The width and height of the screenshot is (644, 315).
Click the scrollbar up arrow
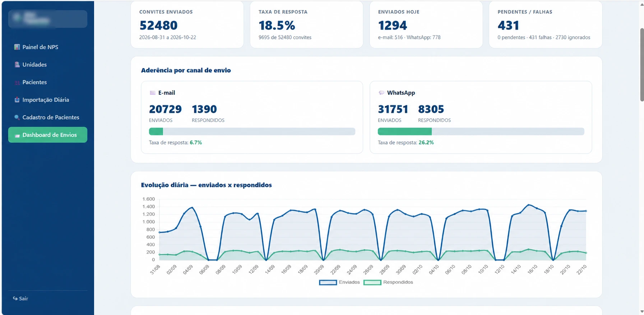(x=642, y=4)
